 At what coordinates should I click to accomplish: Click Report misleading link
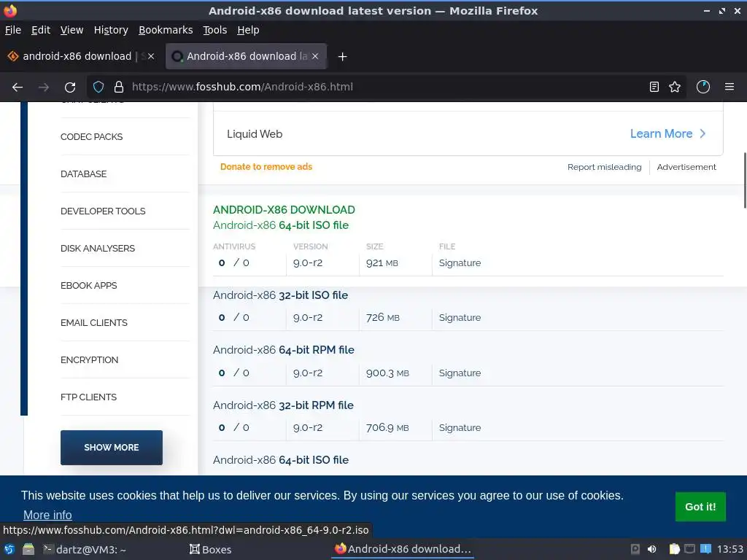(604, 167)
